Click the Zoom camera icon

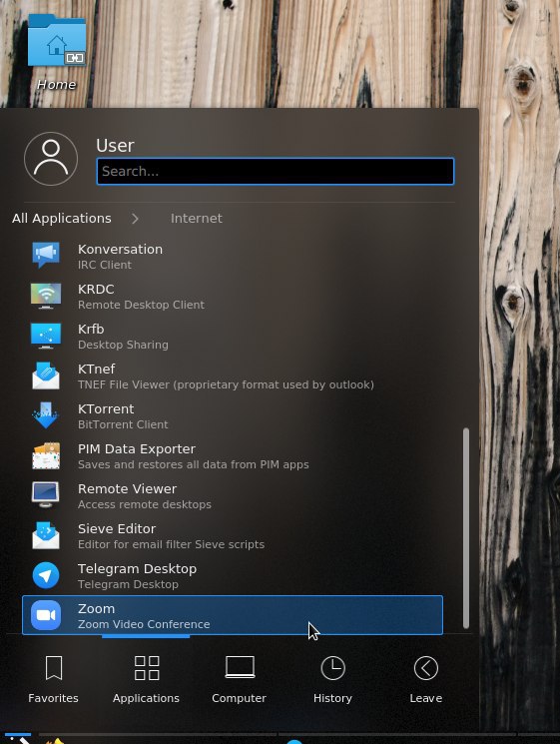[x=46, y=615]
